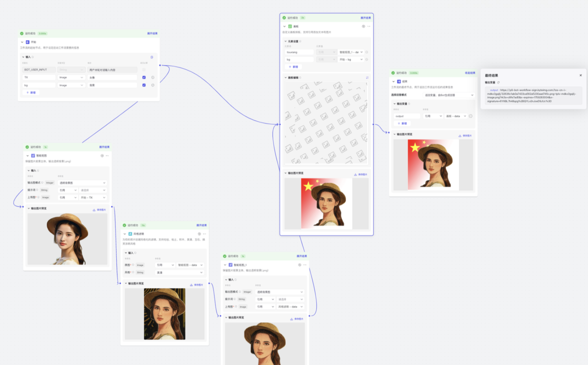Open the three-dot menu on 风格滤镜 node

(x=204, y=234)
